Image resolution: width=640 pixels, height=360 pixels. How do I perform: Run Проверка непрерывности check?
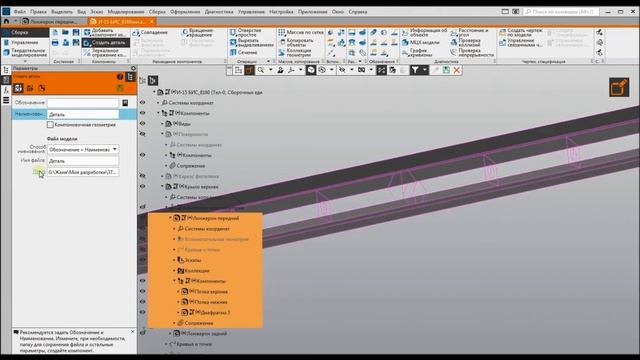pos(472,53)
